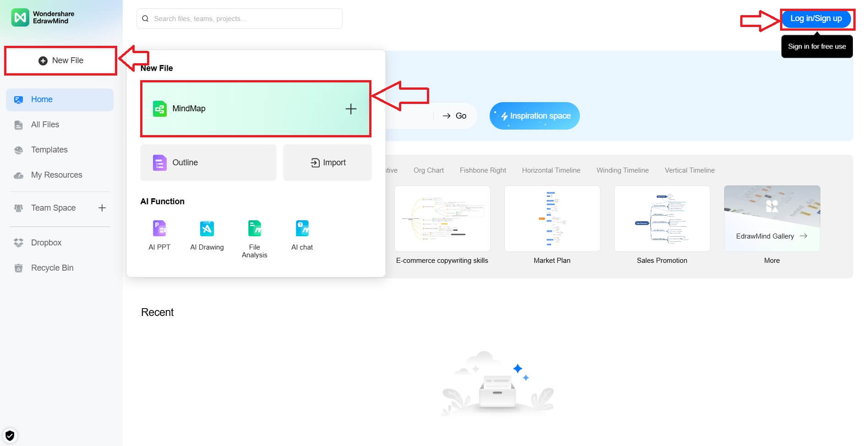Click the search files input field
This screenshot has height=446, width=868.
click(239, 19)
